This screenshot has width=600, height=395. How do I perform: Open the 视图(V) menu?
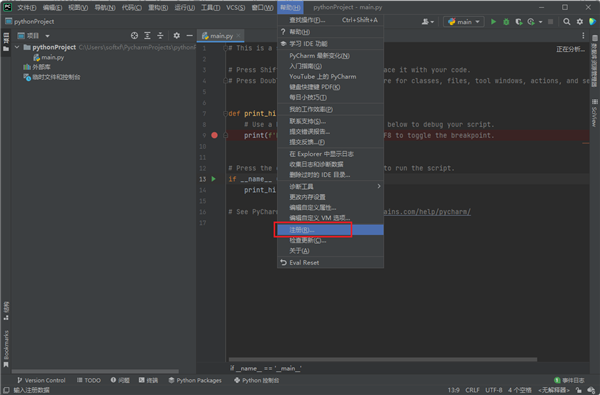click(78, 8)
